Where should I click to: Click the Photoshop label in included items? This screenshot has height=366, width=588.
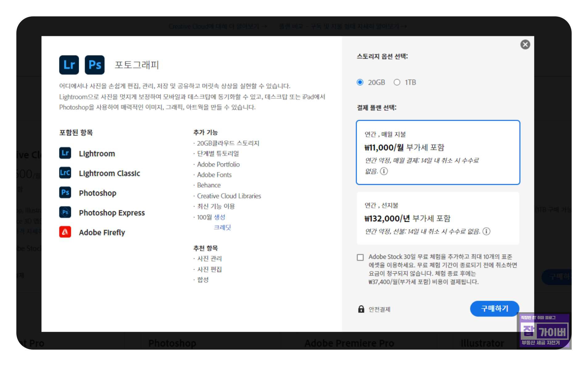pyautogui.click(x=97, y=193)
